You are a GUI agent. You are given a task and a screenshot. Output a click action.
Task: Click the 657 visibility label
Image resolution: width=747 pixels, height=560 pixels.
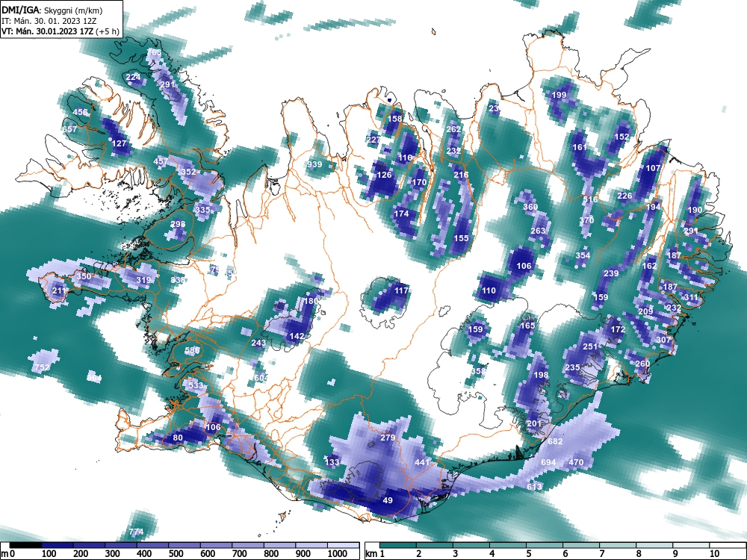click(69, 129)
